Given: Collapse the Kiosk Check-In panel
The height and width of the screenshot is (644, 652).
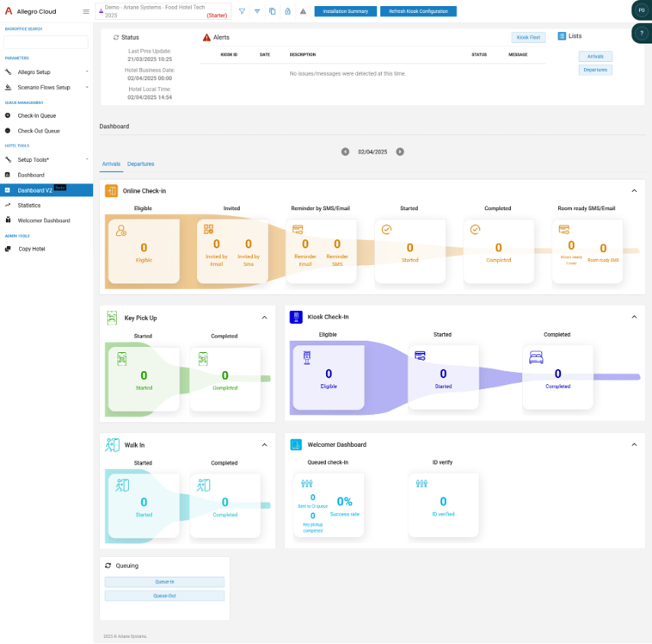Looking at the screenshot, I should [634, 317].
